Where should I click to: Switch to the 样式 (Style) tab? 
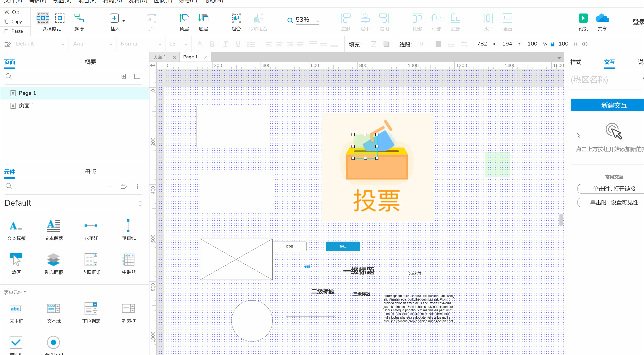[x=576, y=62]
